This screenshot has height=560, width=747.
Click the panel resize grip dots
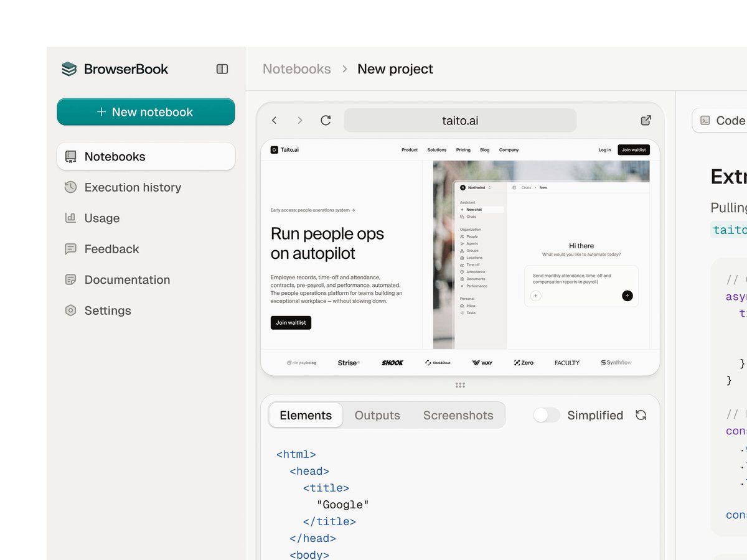click(x=460, y=385)
